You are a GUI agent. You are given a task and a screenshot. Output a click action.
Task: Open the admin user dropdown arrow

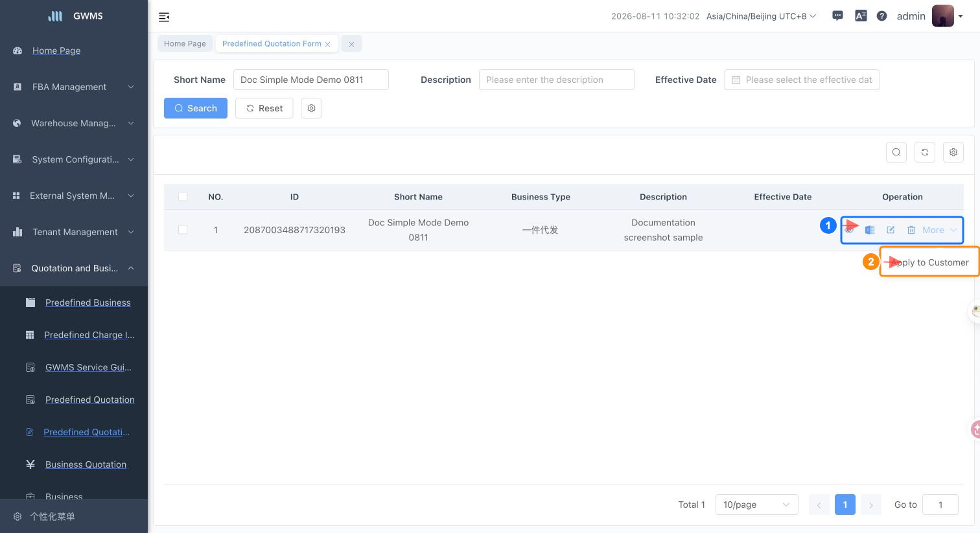click(x=961, y=17)
